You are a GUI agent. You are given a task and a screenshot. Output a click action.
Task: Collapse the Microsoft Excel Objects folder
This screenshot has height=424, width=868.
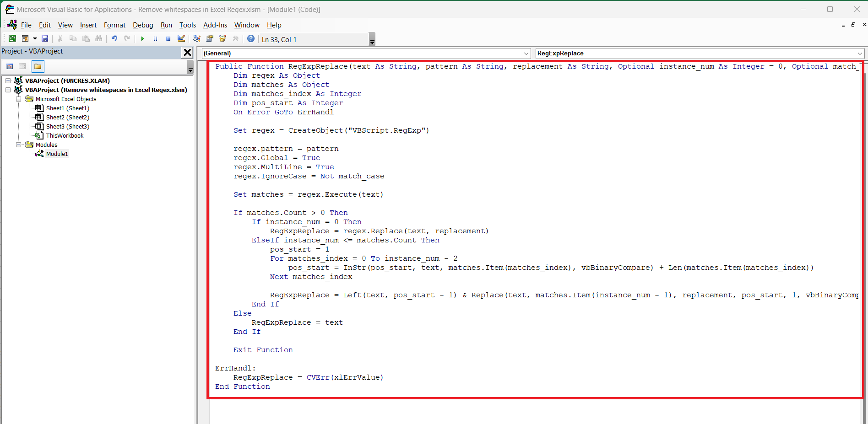pyautogui.click(x=19, y=99)
